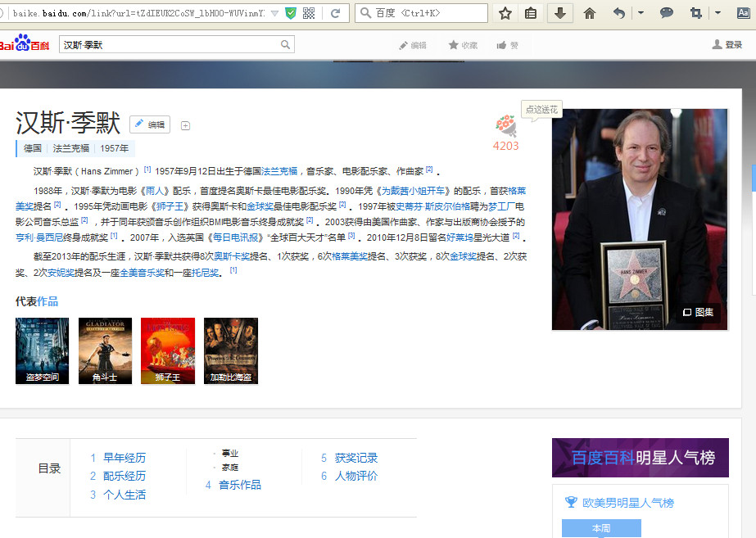Image resolution: width=756 pixels, height=538 pixels.
Task: Click the search magnifier in Baike search box
Action: (x=285, y=45)
